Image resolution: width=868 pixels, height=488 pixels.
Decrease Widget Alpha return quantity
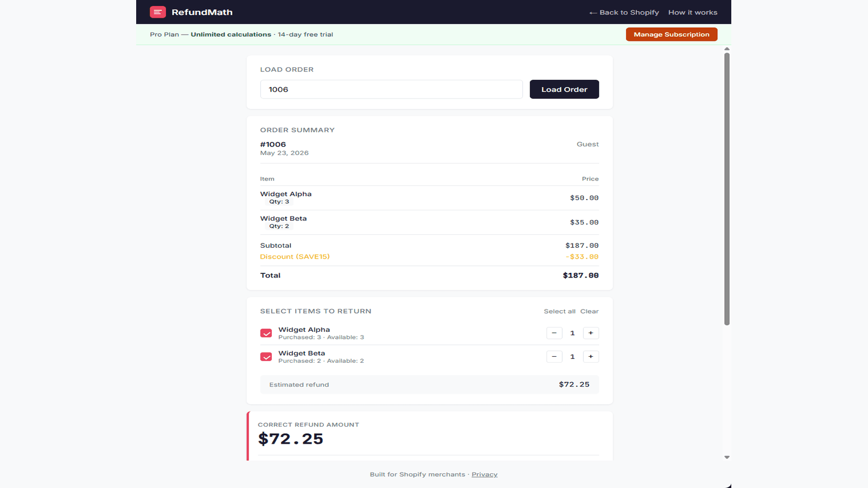coord(554,333)
